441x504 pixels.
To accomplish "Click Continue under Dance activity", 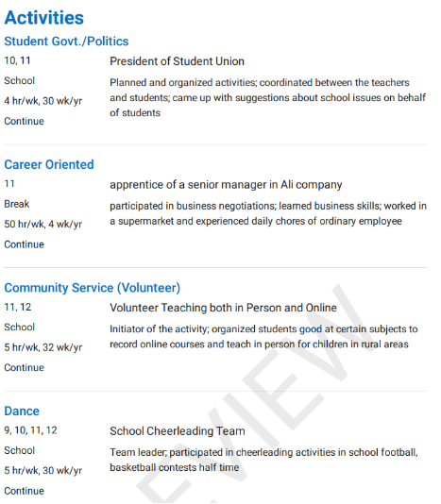I will 25,491.
